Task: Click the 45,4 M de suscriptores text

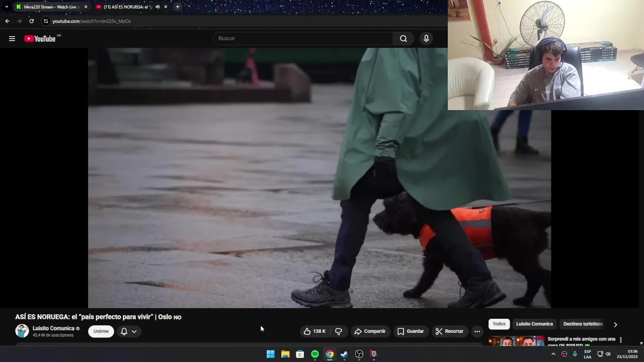Action: (x=53, y=335)
